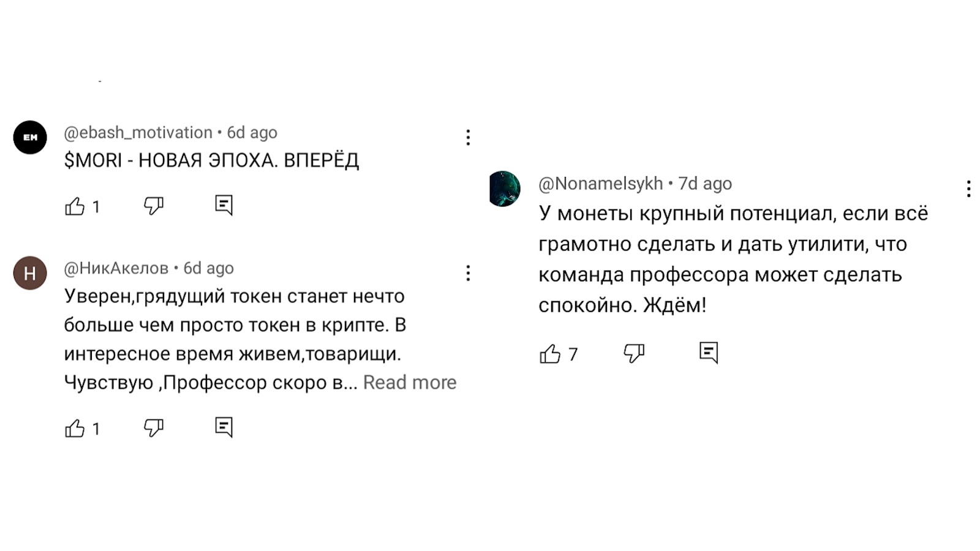Dislike the @НикАкелов comment
Screen dimensions: 980x551
153,428
